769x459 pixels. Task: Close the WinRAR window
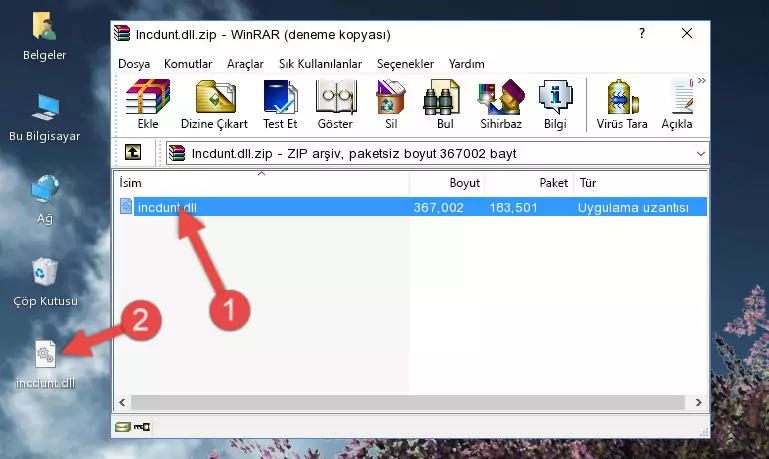[687, 33]
